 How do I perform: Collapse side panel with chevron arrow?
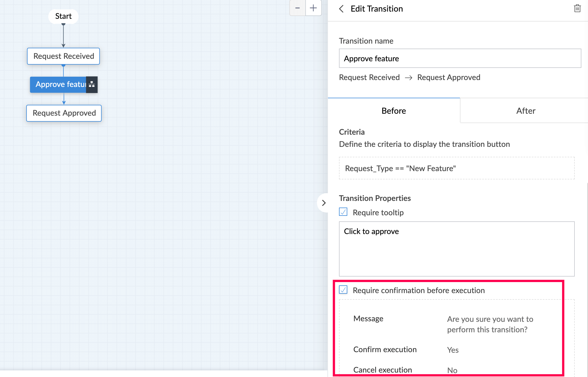[x=324, y=203]
